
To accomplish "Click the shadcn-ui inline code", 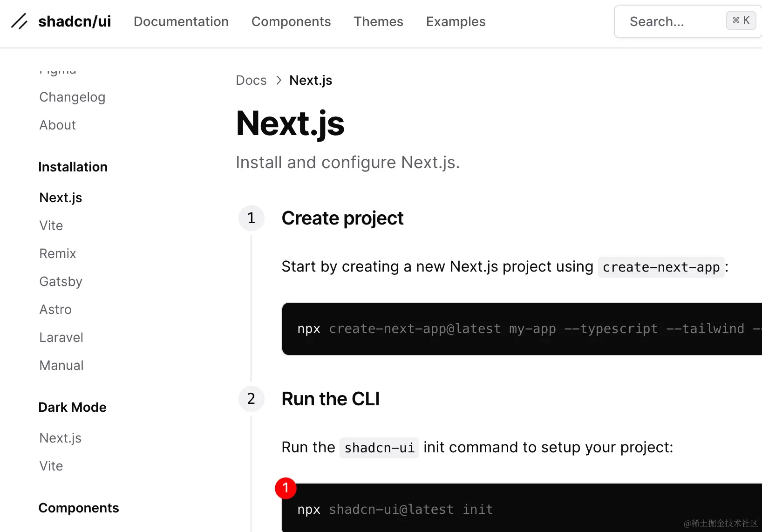I will (379, 448).
